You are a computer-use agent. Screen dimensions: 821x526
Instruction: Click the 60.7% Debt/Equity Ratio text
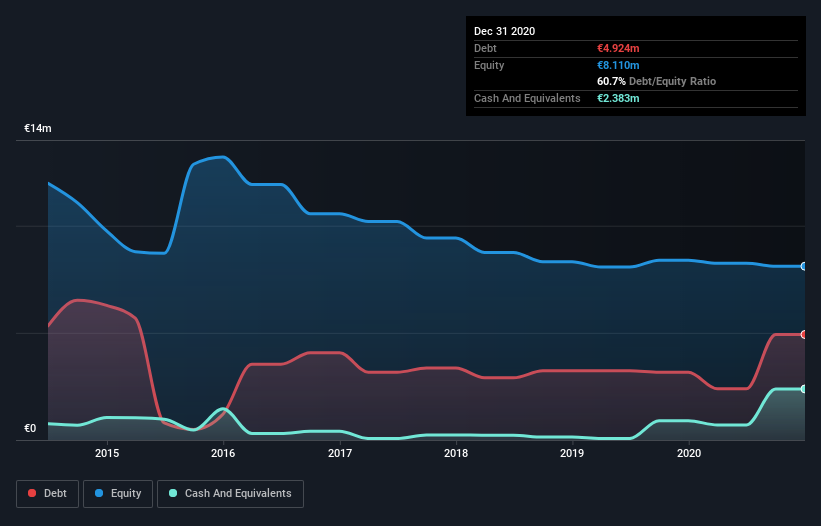[x=657, y=81]
